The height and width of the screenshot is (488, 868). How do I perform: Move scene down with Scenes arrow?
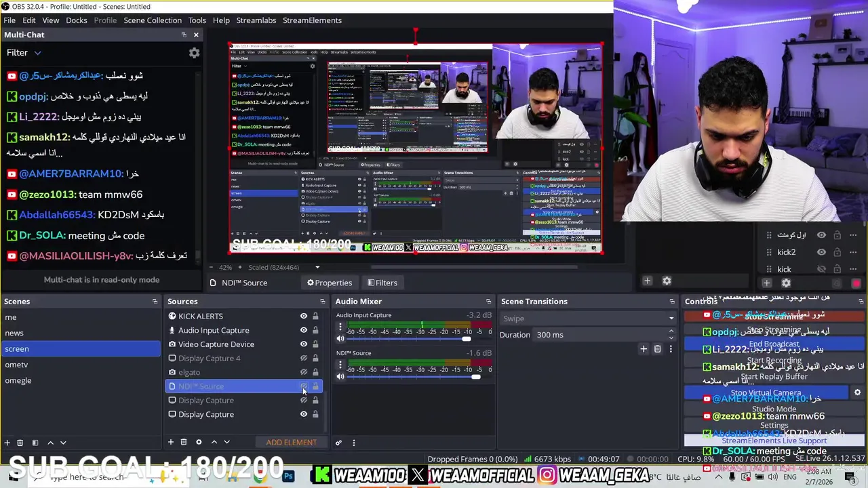pos(63,443)
